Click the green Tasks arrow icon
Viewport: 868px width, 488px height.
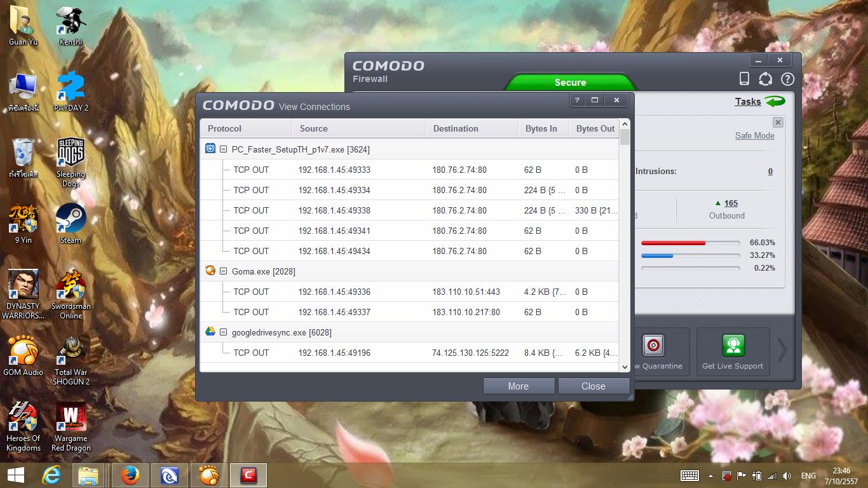(x=775, y=102)
